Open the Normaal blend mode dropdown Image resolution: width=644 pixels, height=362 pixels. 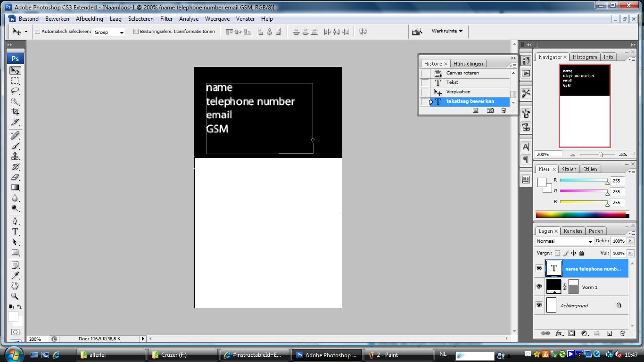pyautogui.click(x=564, y=241)
